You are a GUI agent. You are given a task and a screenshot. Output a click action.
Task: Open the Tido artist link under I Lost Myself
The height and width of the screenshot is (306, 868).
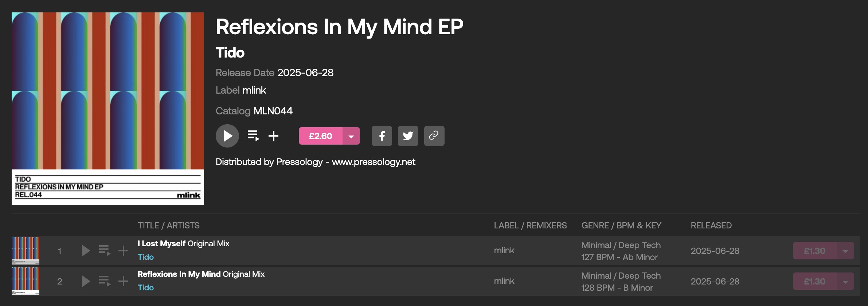tap(146, 257)
